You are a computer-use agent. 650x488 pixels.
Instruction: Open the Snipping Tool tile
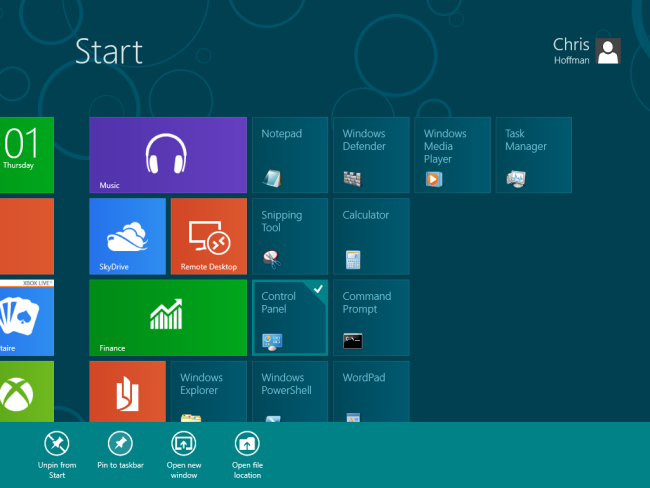pyautogui.click(x=290, y=236)
